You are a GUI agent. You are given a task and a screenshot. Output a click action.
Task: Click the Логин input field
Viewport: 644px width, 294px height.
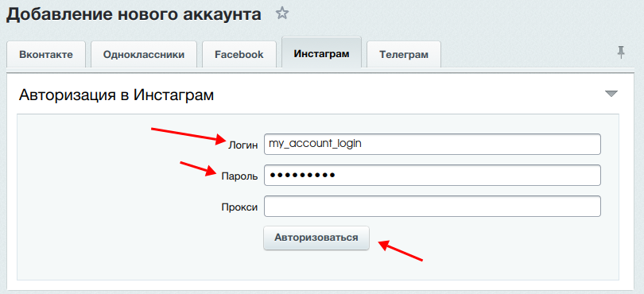433,144
